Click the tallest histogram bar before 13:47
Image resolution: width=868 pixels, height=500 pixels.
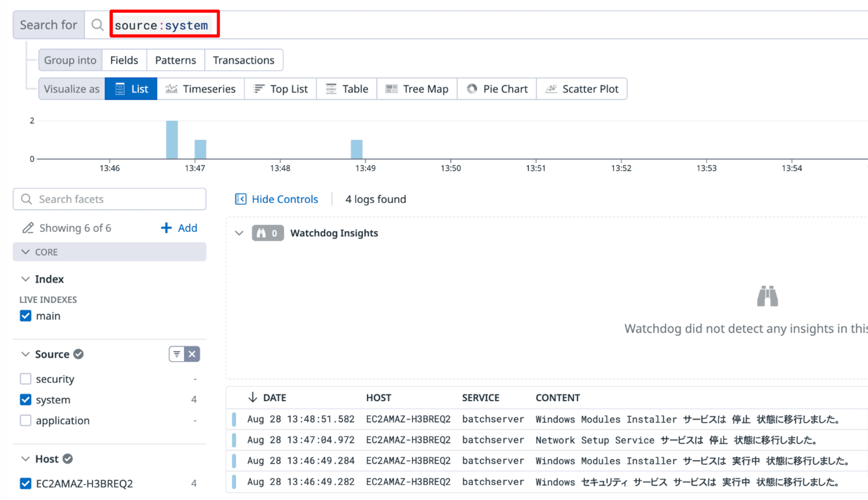click(x=172, y=140)
